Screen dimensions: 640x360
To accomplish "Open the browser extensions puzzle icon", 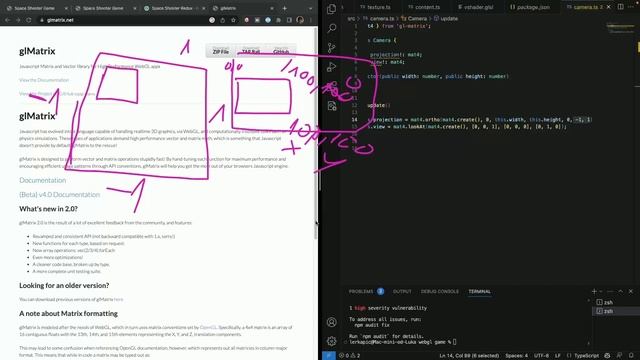I will [278, 20].
